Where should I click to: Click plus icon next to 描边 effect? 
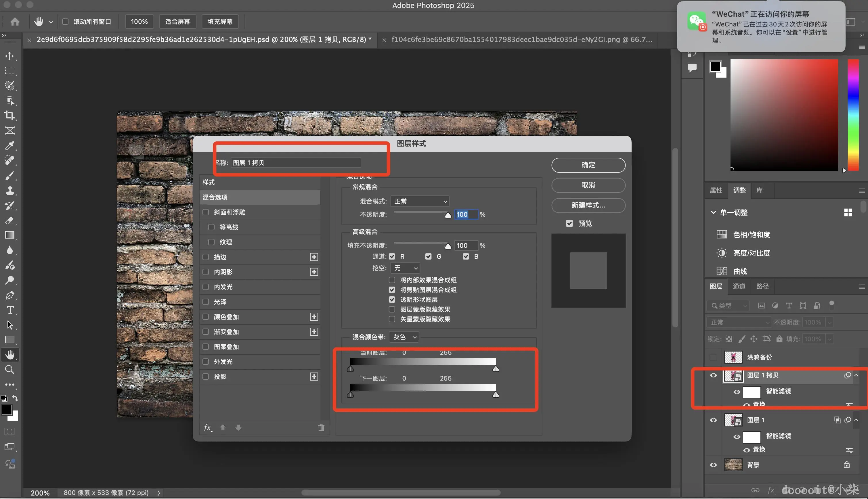(314, 257)
